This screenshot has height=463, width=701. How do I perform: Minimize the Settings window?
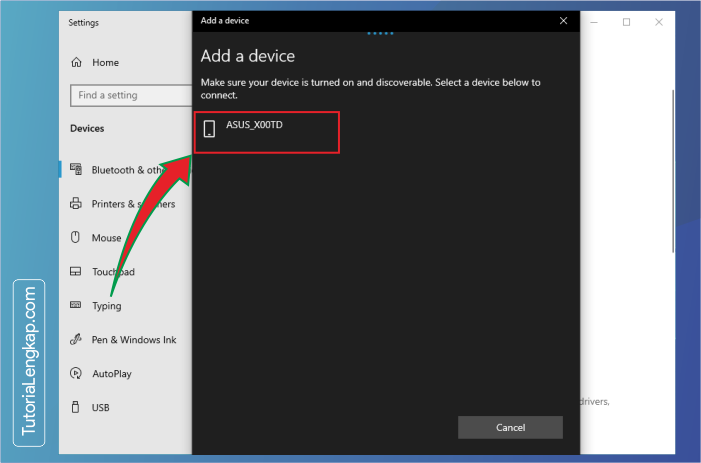pos(594,22)
